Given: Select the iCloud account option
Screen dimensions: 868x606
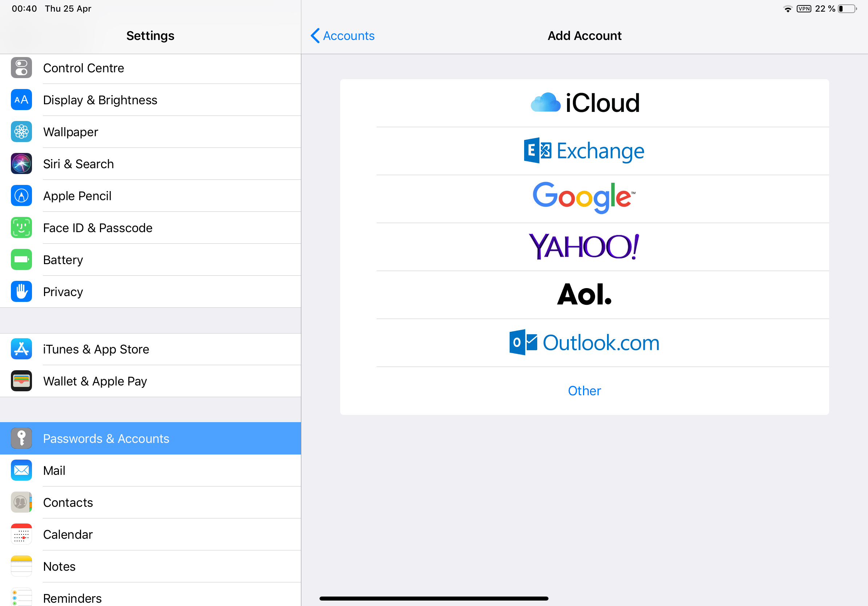Looking at the screenshot, I should 585,102.
